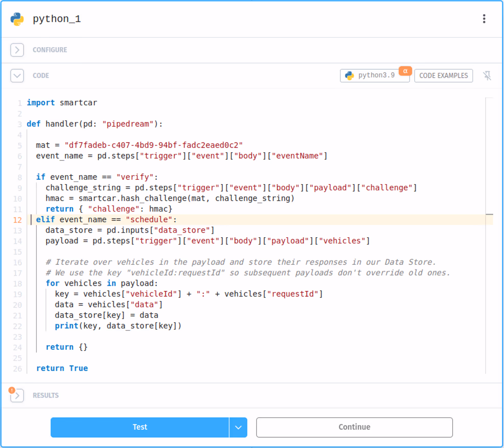Click line number 12 in the gutter
This screenshot has width=504, height=448.
point(17,220)
